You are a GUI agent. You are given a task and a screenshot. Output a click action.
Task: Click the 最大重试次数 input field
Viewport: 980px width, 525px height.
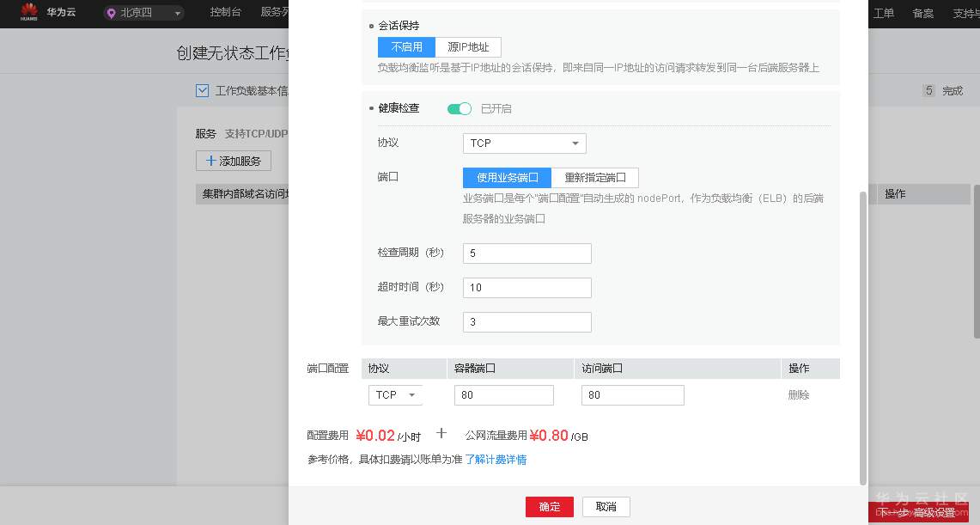coord(527,322)
